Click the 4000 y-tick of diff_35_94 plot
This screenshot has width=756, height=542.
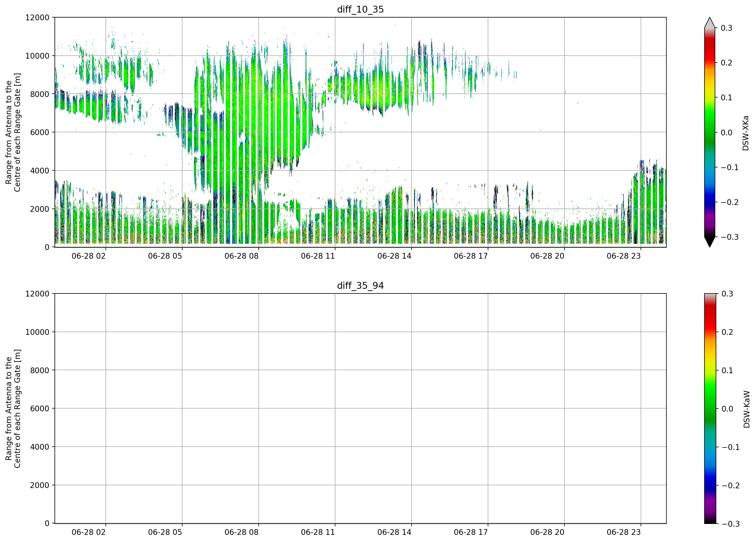tap(40, 447)
